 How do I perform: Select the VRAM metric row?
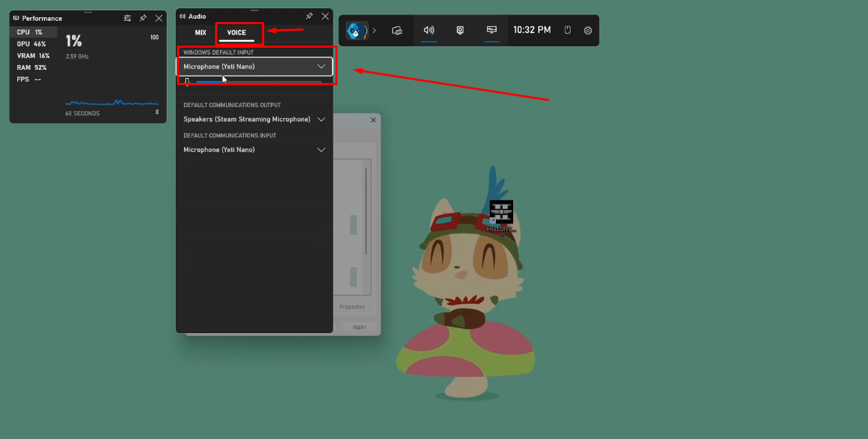(x=33, y=56)
